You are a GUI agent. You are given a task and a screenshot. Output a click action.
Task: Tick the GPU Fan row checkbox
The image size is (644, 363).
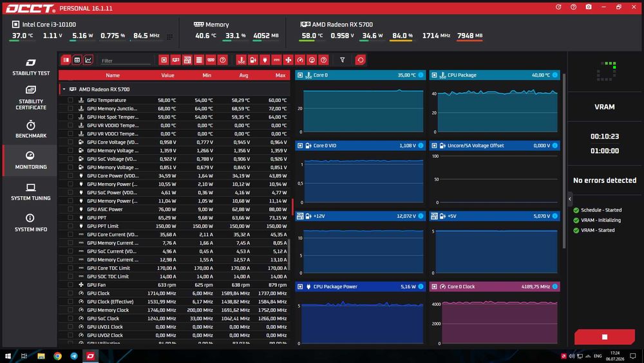coord(70,284)
